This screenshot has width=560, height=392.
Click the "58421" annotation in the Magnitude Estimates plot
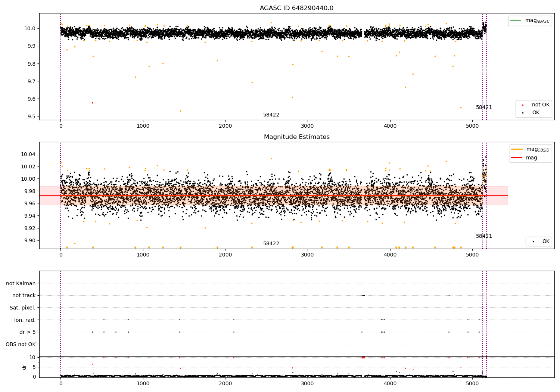[x=484, y=236]
